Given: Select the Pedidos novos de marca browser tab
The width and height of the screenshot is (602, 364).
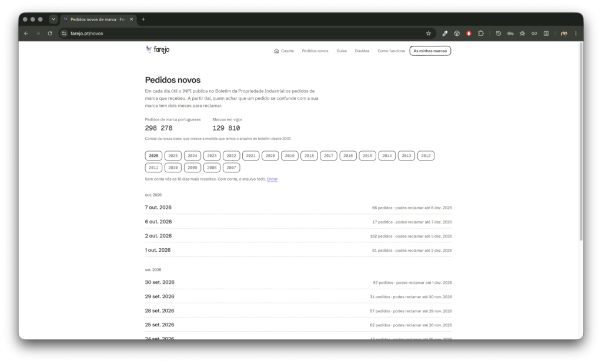Looking at the screenshot, I should 98,19.
